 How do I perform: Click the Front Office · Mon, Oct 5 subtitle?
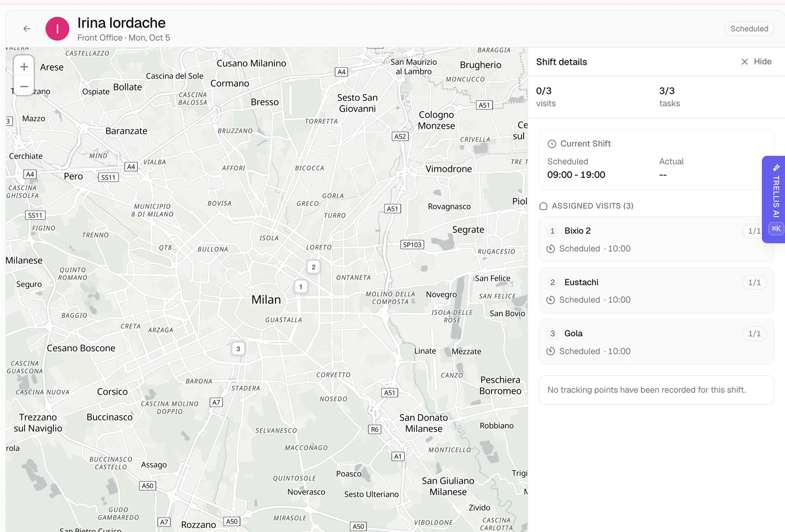pyautogui.click(x=124, y=38)
